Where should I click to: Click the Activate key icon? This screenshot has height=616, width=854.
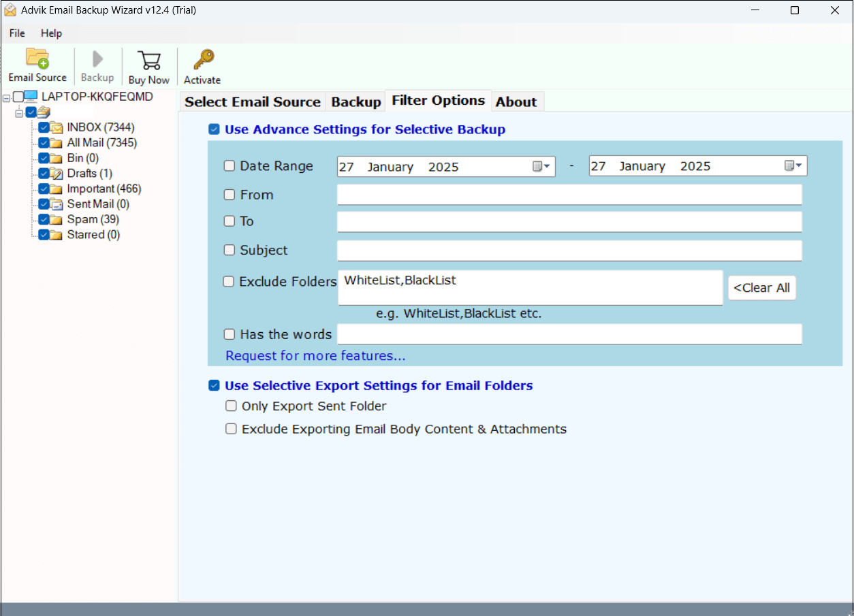[203, 60]
